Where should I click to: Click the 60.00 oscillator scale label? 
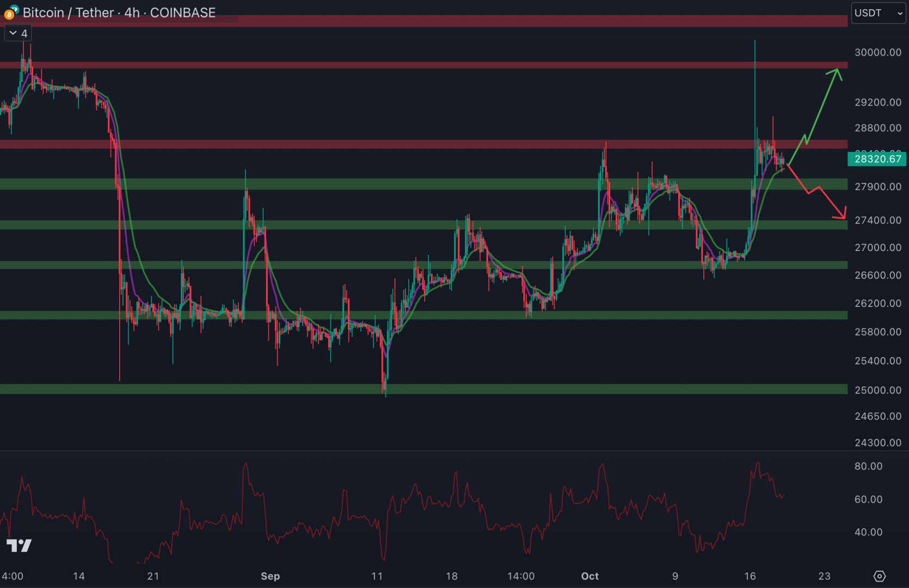(868, 499)
